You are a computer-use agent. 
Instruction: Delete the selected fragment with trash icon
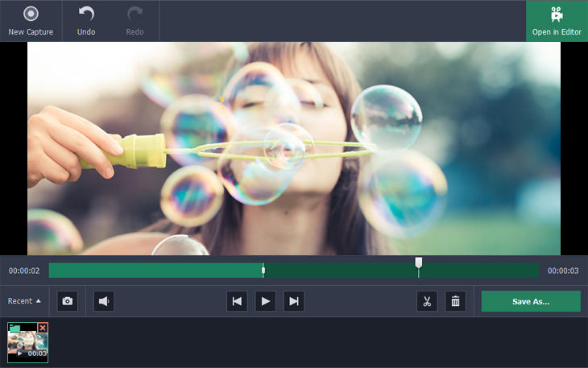tap(455, 301)
